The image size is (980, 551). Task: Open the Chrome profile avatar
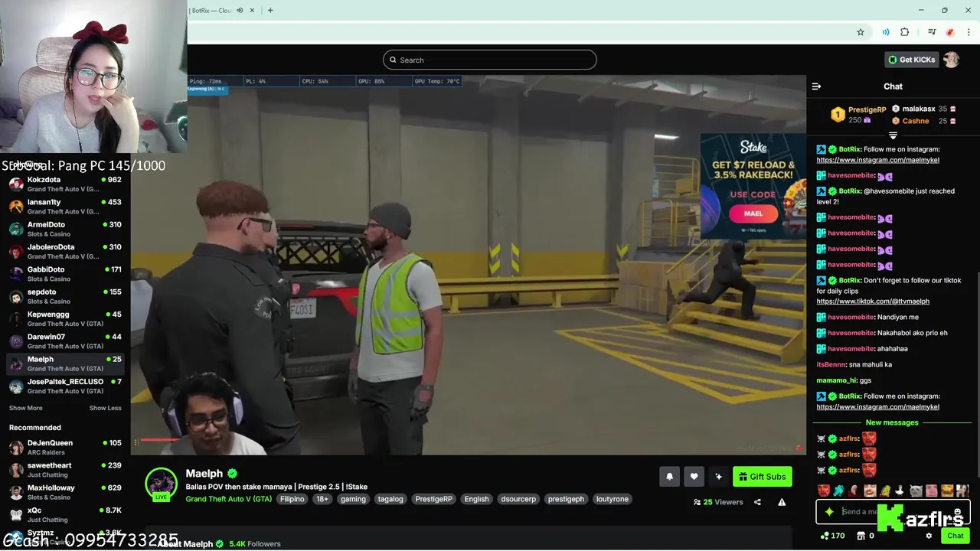click(x=950, y=32)
